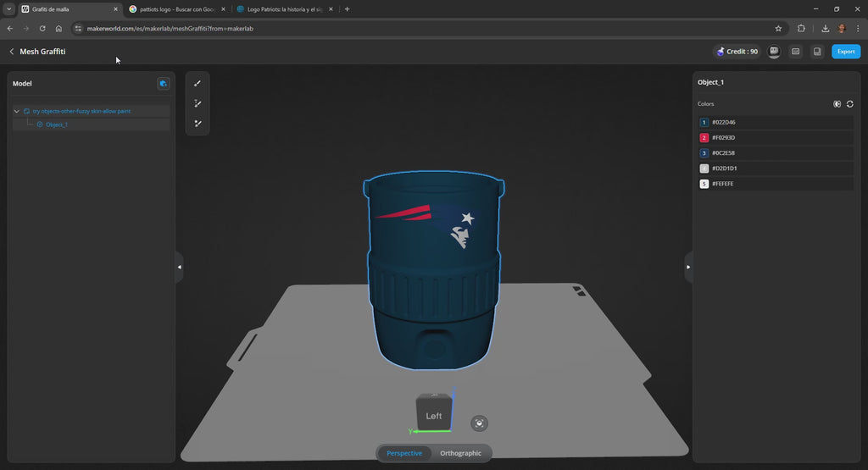Pick color swatch 5 #FEFEFE
The width and height of the screenshot is (868, 470).
[x=704, y=184]
